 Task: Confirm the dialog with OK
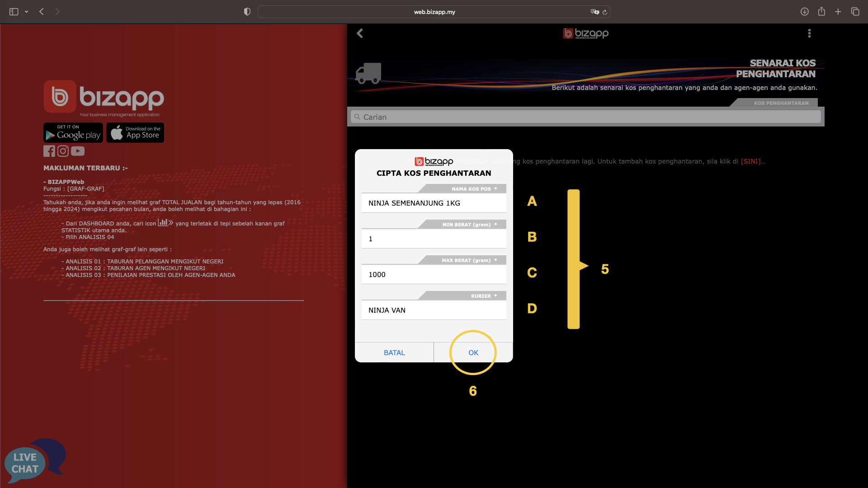pos(473,352)
